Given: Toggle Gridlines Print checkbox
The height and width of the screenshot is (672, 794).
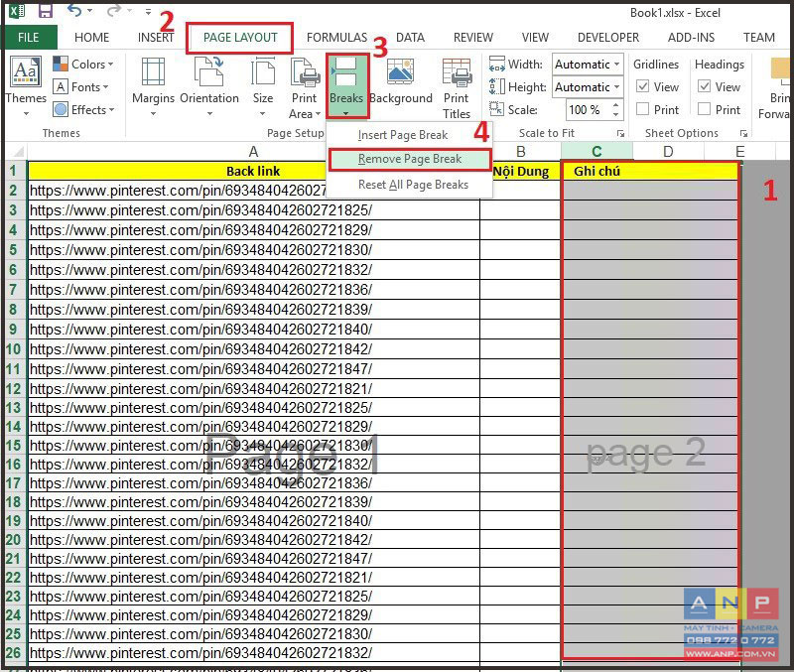Looking at the screenshot, I should tap(642, 109).
